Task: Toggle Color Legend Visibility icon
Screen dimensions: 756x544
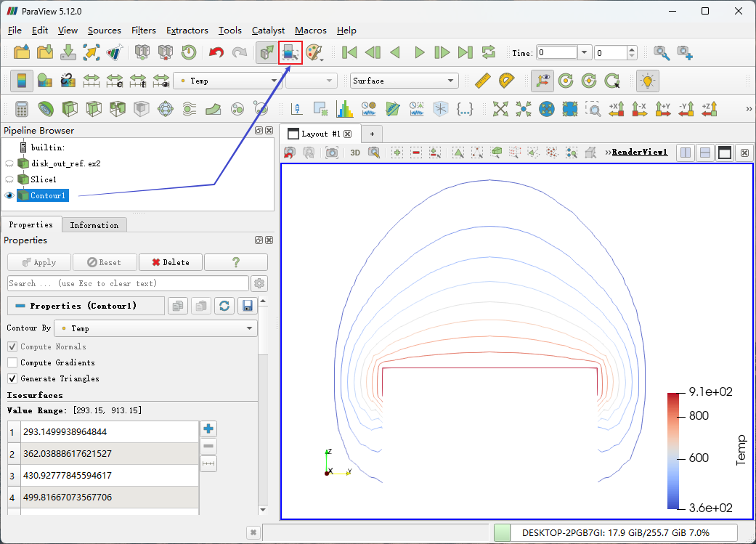Action: tap(22, 81)
